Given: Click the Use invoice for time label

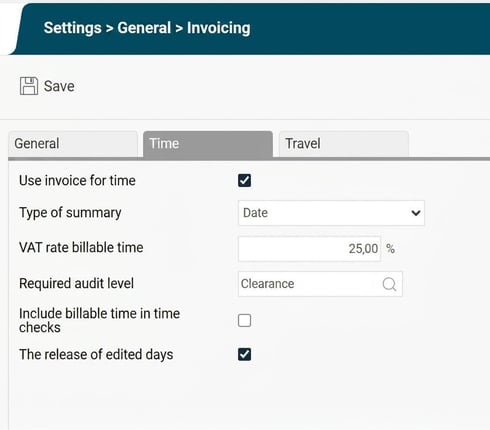Looking at the screenshot, I should coord(77,180).
